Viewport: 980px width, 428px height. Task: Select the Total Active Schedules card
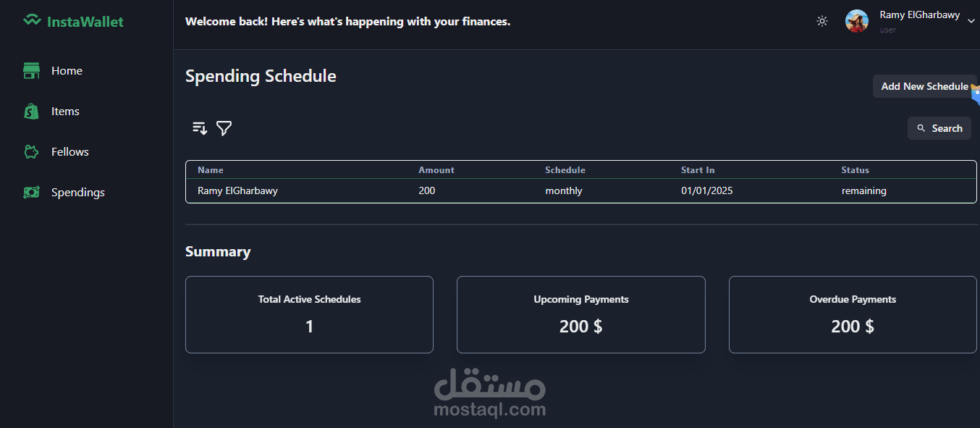click(309, 314)
